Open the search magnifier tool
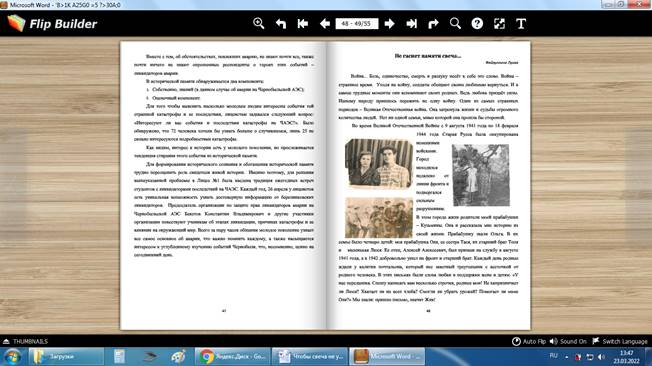The image size is (652, 366). coord(455,23)
